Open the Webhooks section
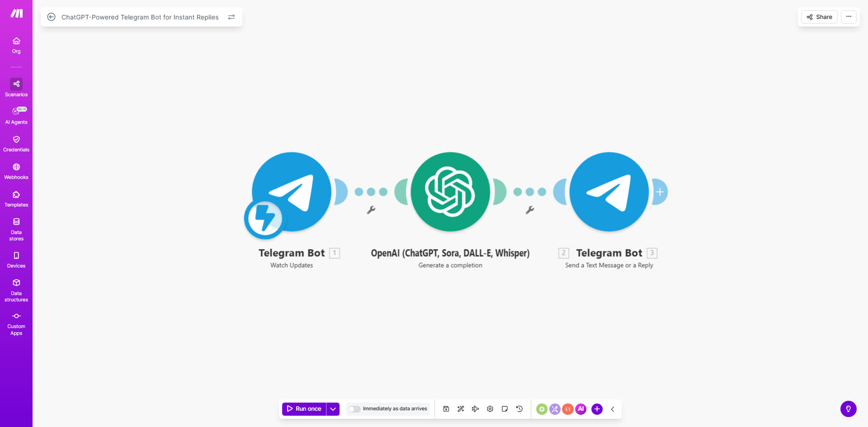Screen dimensions: 868x427 [x=16, y=171]
